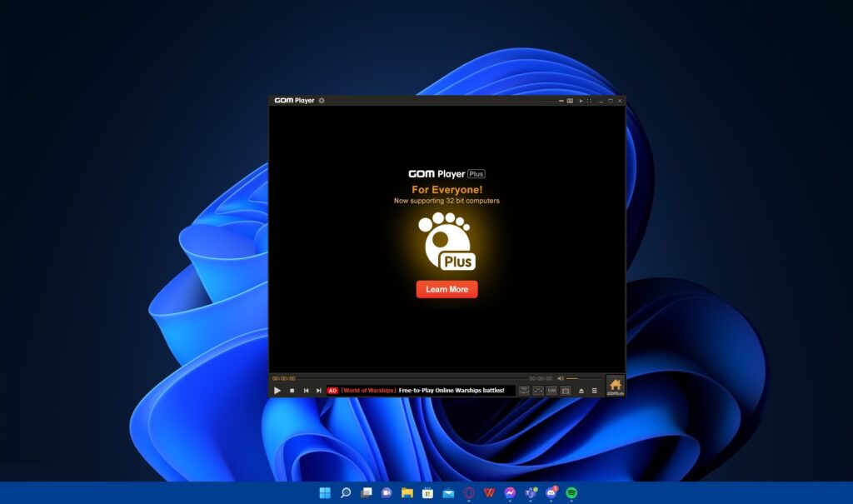This screenshot has height=504, width=853.
Task: Adjust the orange volume slider
Action: pyautogui.click(x=584, y=378)
